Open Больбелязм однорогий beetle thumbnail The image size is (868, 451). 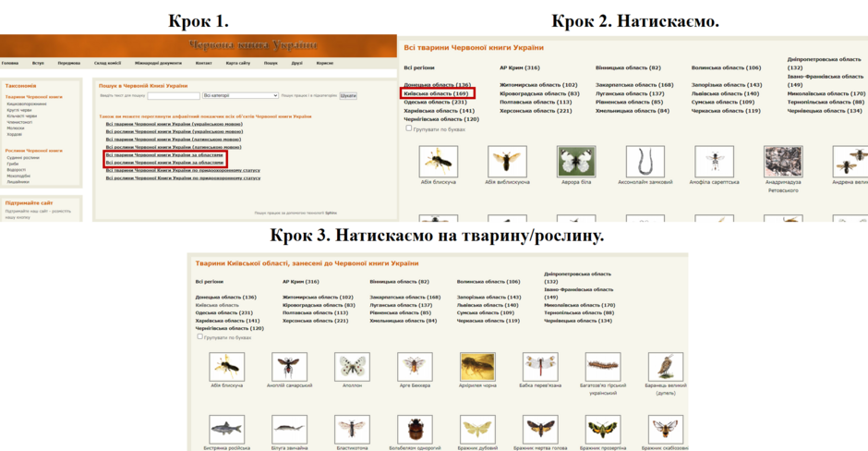click(415, 430)
